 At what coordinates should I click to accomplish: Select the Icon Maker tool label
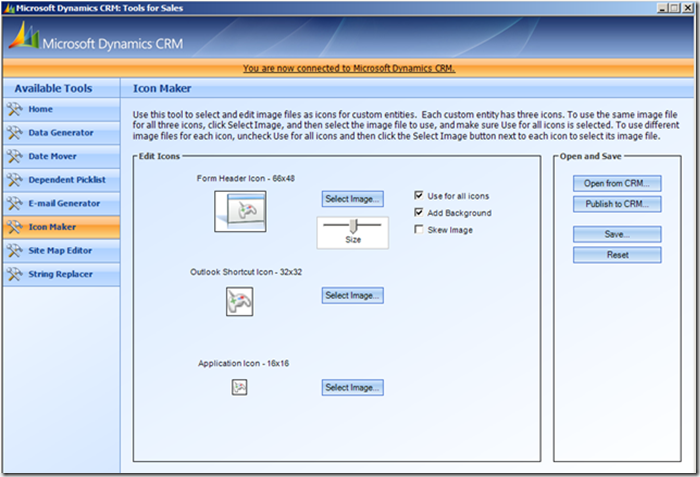pos(52,227)
